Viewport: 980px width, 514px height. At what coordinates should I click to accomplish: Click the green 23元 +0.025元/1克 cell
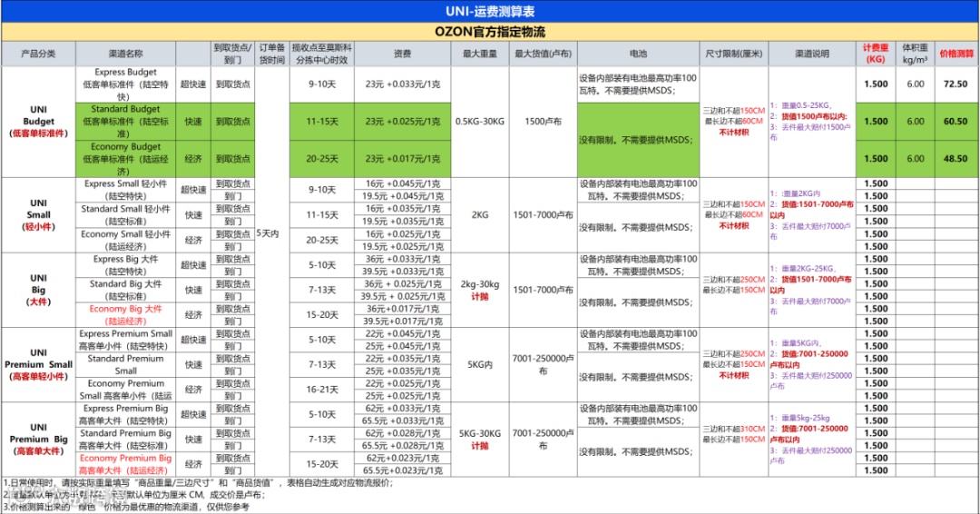click(403, 122)
